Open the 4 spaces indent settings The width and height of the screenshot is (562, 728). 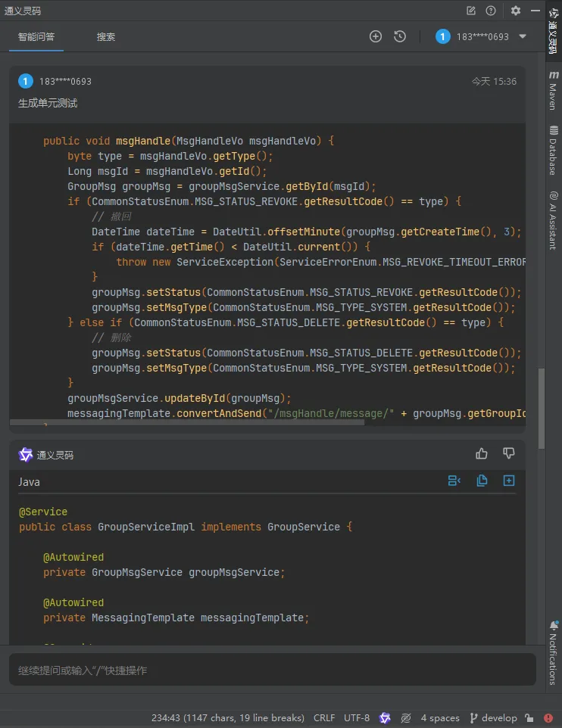tap(440, 718)
